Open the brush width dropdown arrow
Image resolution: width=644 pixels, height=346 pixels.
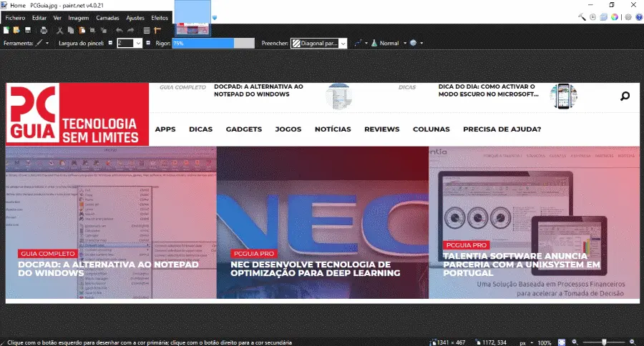pos(138,43)
